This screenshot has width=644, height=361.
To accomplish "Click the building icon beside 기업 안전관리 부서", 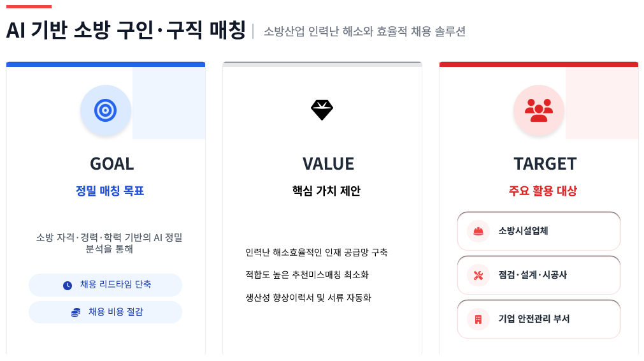I will 478,319.
